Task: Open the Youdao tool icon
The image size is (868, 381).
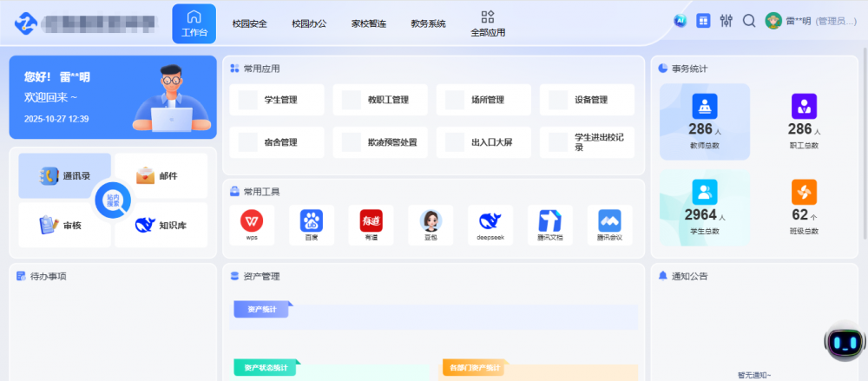Action: (x=371, y=221)
